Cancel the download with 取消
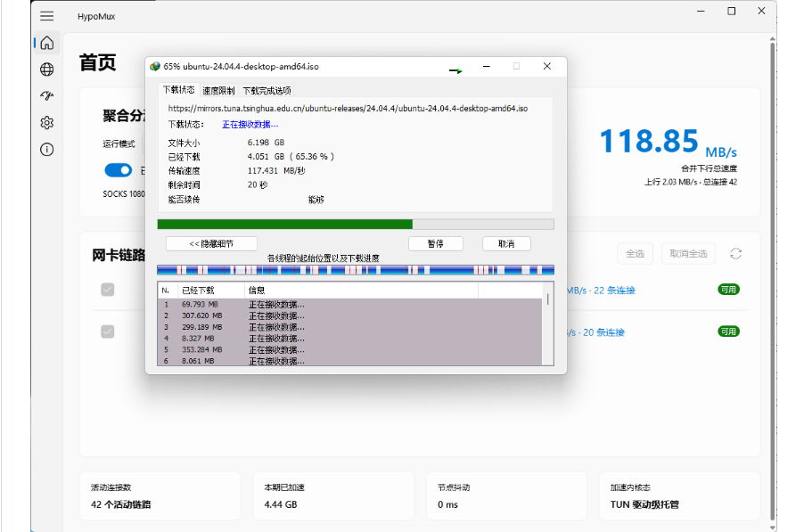This screenshot has height=532, width=804. [506, 243]
